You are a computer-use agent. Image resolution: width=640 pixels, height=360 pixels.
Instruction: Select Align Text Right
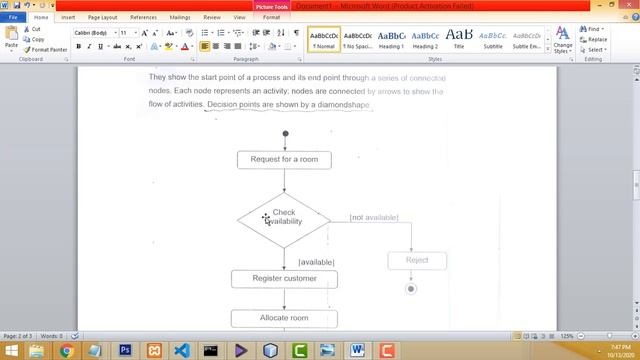tap(227, 47)
